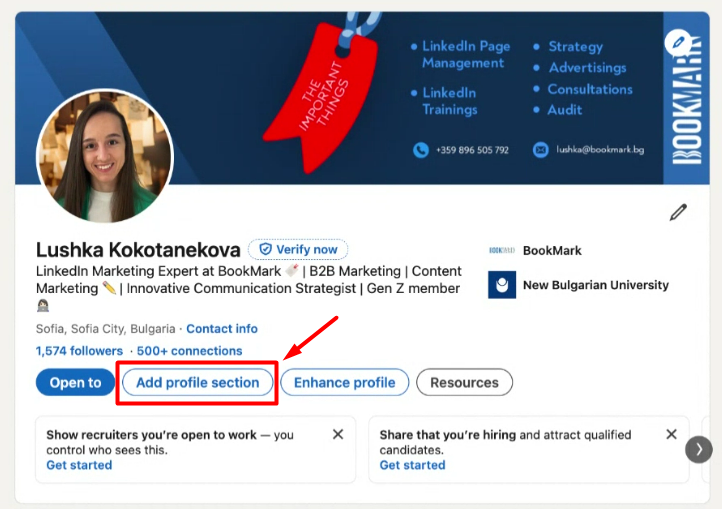This screenshot has height=509, width=722.
Task: Click the name Lushka Kokotanekova
Action: point(138,250)
